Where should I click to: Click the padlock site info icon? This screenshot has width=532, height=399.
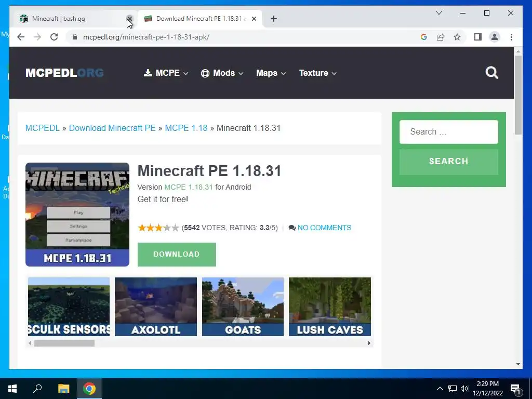click(75, 37)
